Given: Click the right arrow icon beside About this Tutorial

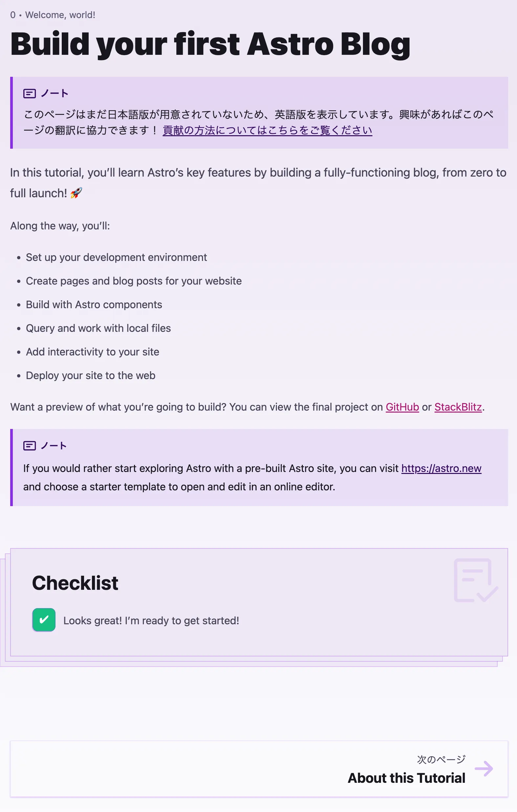Looking at the screenshot, I should 483,768.
